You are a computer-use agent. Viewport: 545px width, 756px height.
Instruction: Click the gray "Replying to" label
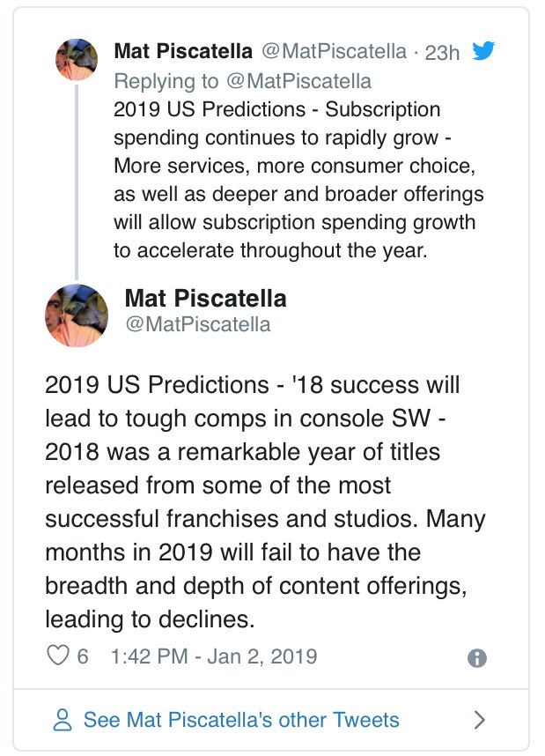(165, 81)
